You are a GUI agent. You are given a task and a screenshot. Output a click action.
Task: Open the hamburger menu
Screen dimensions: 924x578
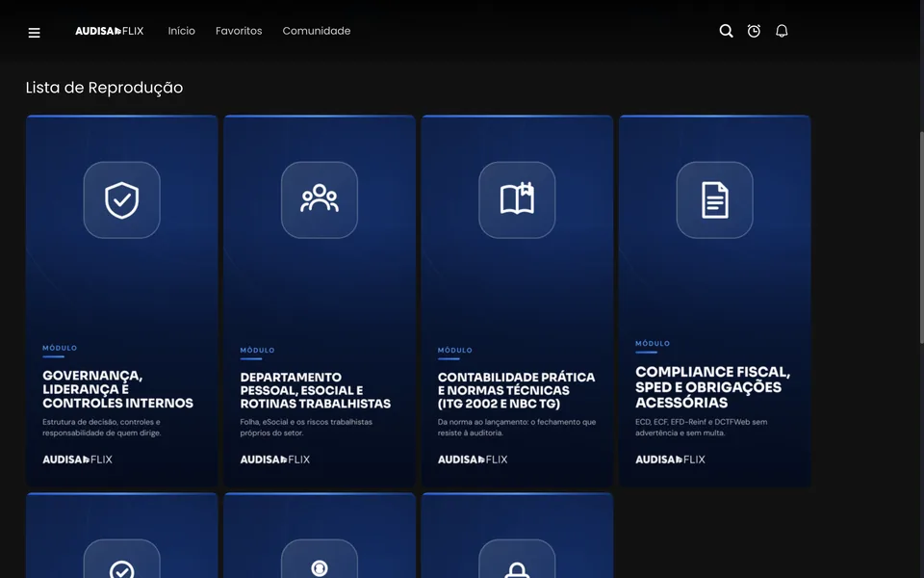[x=35, y=33]
